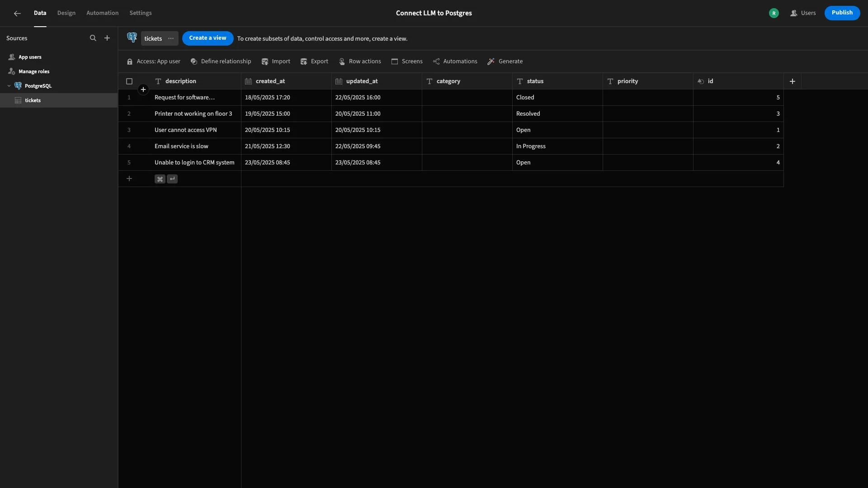Click the App users icon in sidebar
Image resolution: width=868 pixels, height=488 pixels.
pos(12,57)
